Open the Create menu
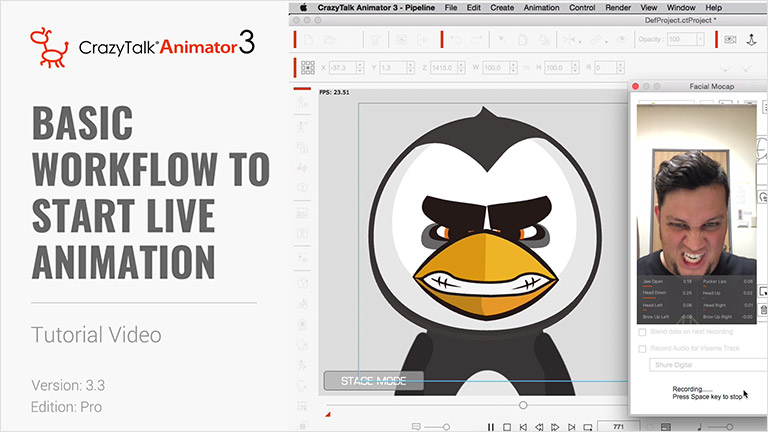 pos(502,8)
